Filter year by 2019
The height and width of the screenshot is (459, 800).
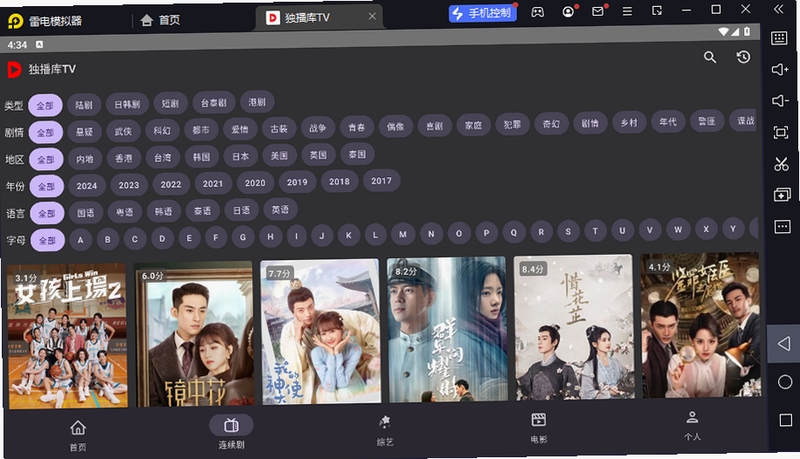[x=297, y=182]
